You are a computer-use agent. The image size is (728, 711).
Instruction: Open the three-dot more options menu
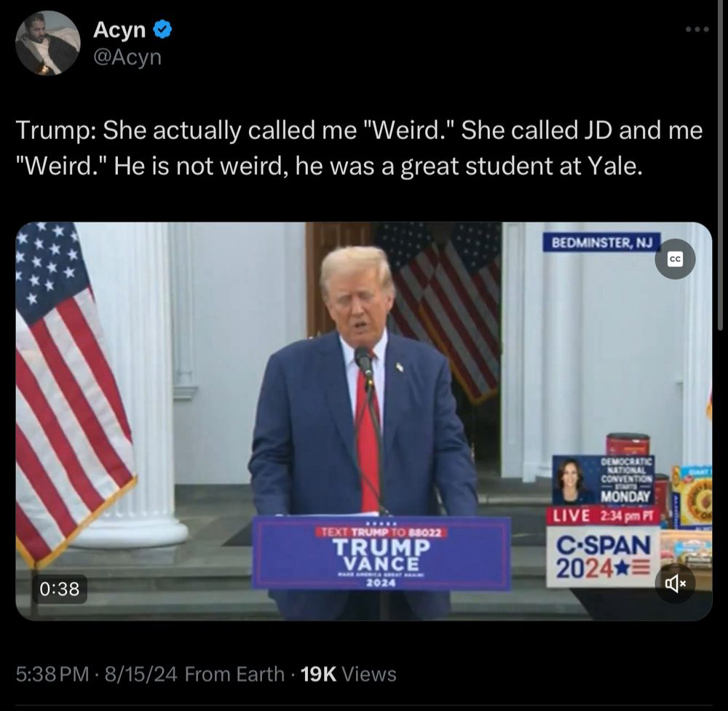[697, 30]
